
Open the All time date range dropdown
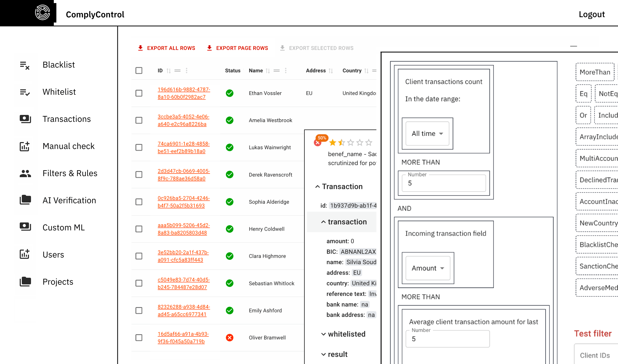427,133
